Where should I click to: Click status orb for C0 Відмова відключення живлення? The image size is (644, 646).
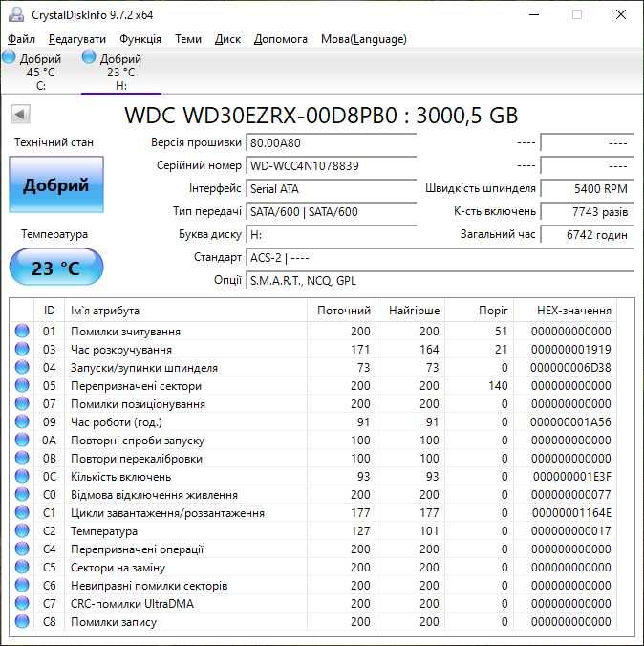click(22, 494)
